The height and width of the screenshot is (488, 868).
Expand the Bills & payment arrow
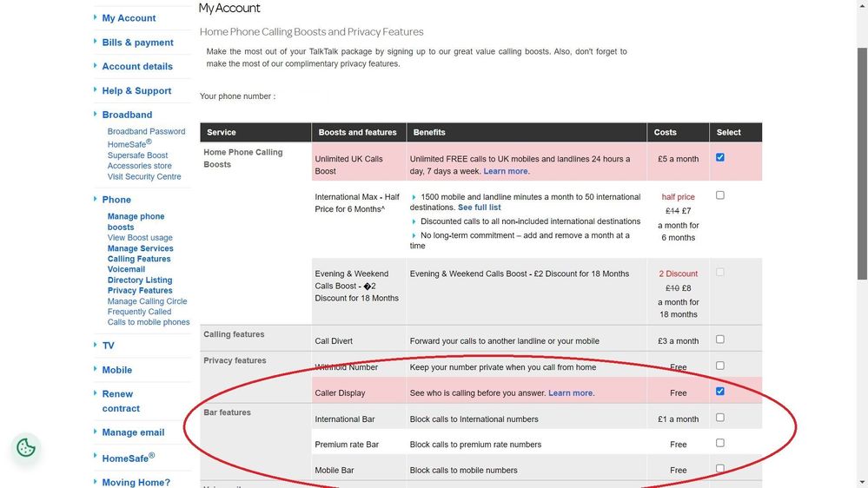96,42
